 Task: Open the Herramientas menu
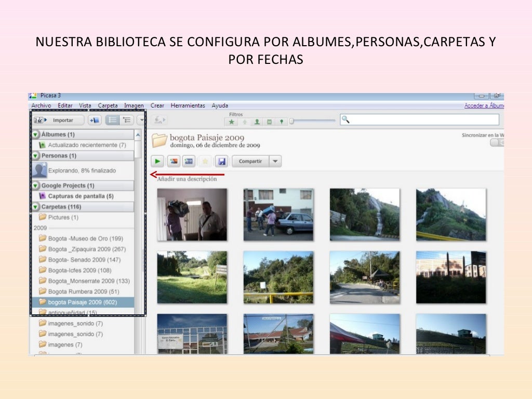188,105
